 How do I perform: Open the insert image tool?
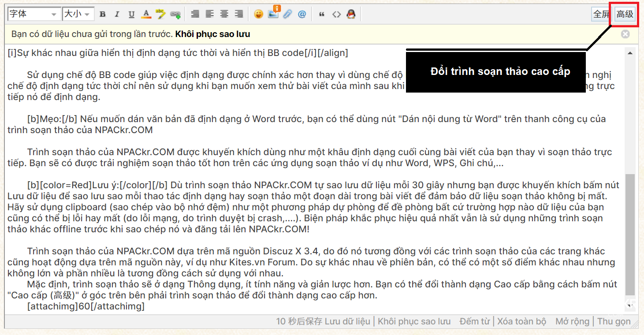tap(273, 13)
